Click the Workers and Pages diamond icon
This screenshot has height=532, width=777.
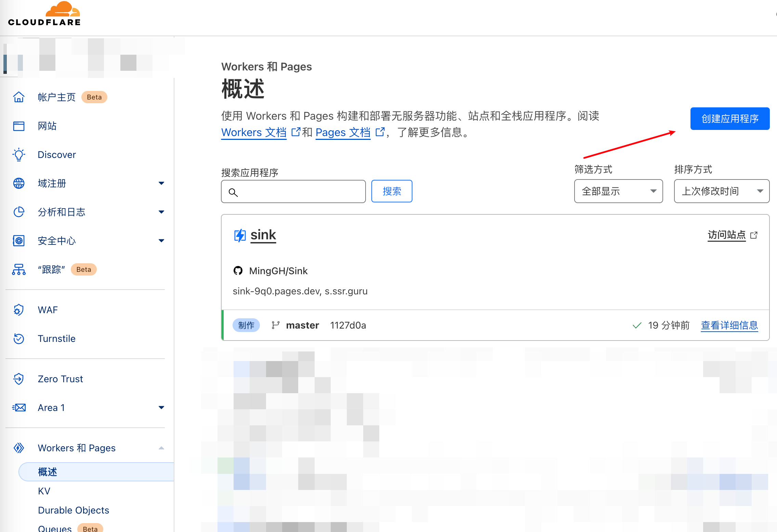coord(19,448)
